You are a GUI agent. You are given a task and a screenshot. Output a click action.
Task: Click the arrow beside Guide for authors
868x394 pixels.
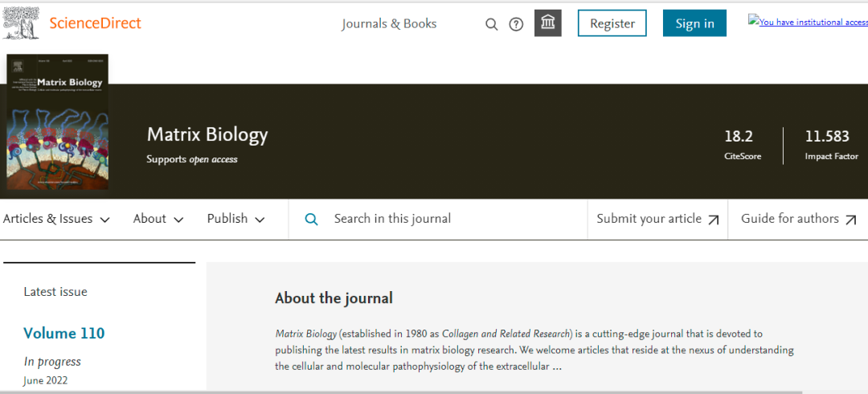[x=851, y=220]
